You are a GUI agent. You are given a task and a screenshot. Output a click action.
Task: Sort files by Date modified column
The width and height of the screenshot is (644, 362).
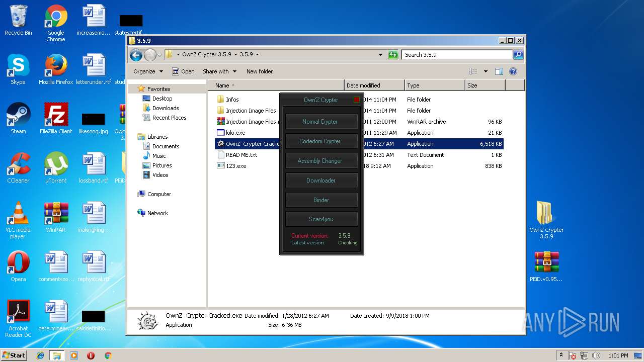(x=374, y=85)
